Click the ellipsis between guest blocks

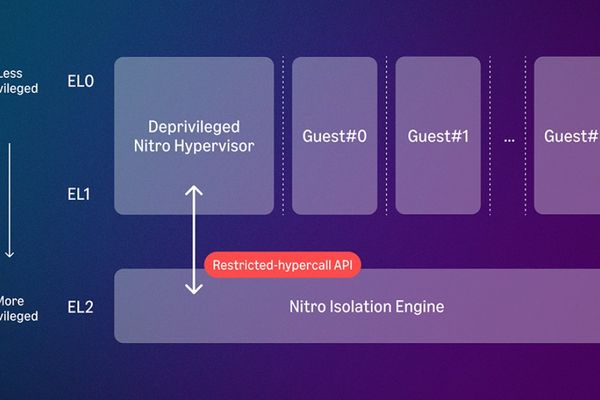tap(509, 139)
